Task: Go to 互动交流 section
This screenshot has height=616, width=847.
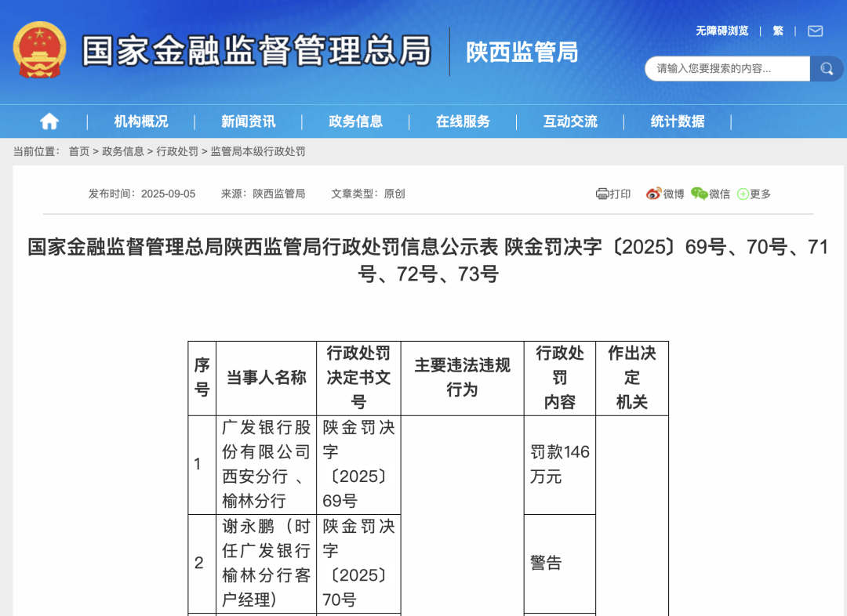Action: click(570, 121)
